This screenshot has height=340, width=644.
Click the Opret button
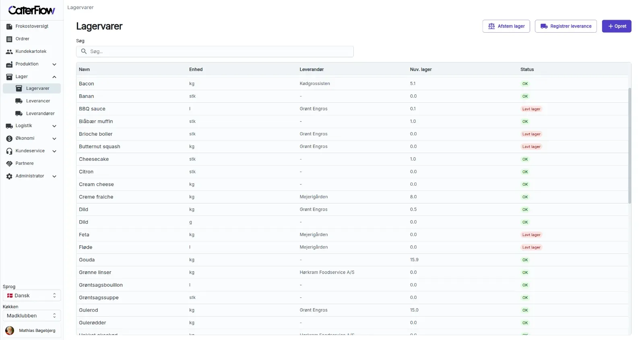(617, 26)
